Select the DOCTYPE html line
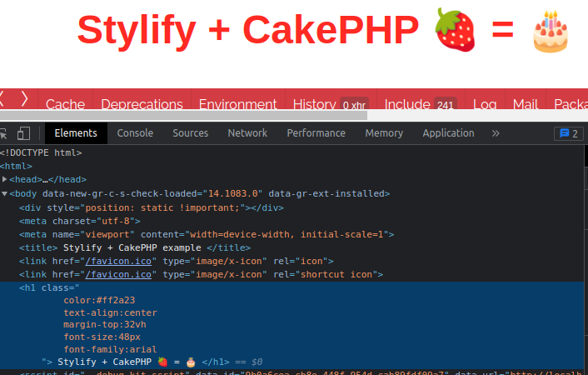The image size is (588, 375). coord(41,152)
